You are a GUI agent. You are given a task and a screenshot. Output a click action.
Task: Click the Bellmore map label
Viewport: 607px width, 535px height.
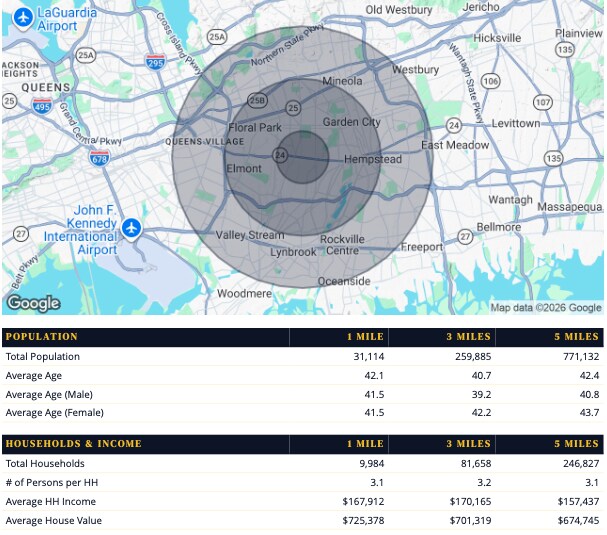[x=499, y=227]
